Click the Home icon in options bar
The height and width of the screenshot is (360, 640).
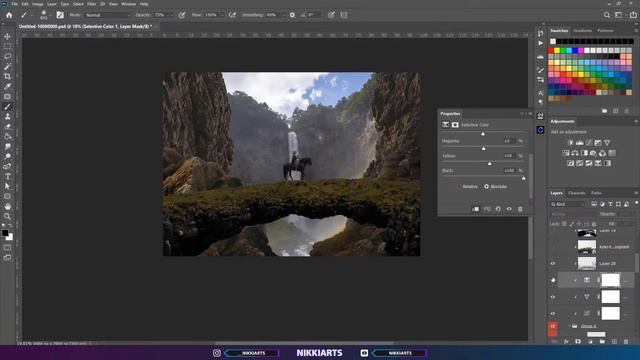(9, 15)
